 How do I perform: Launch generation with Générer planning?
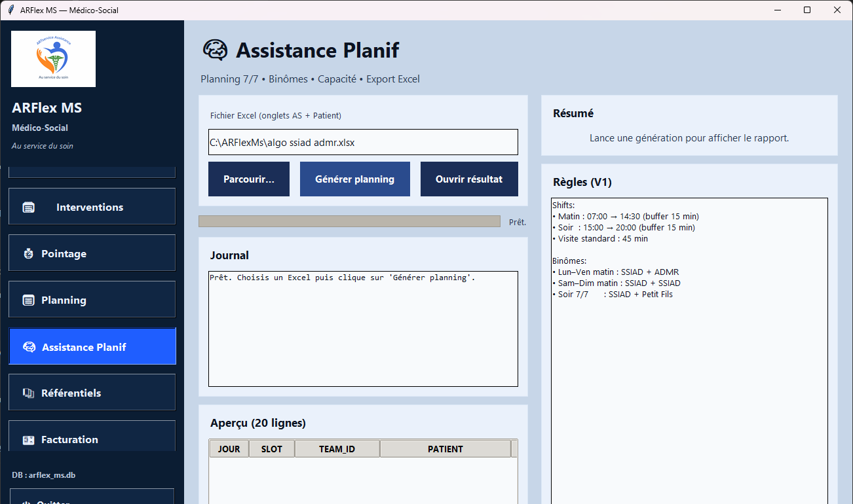tap(354, 179)
